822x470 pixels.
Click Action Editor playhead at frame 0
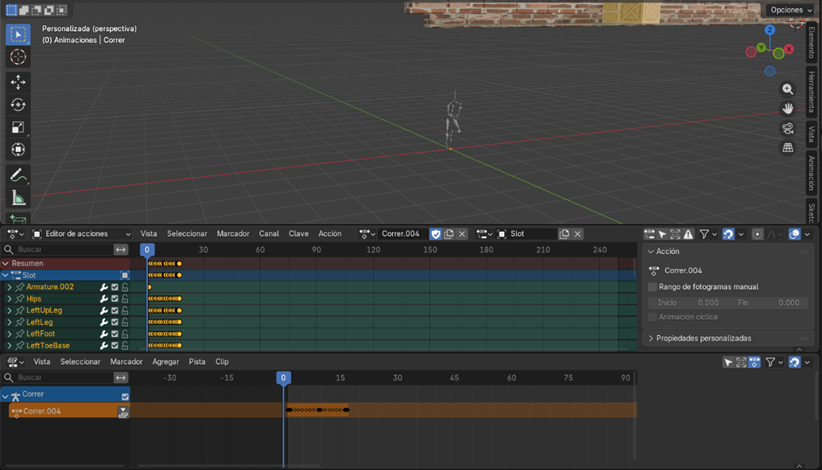pyautogui.click(x=147, y=250)
